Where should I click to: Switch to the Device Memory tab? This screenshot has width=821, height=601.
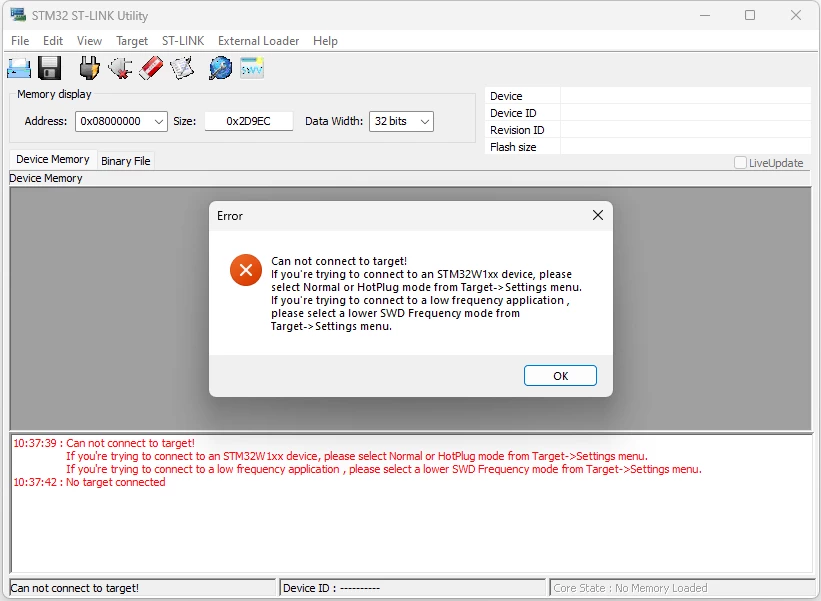[53, 160]
